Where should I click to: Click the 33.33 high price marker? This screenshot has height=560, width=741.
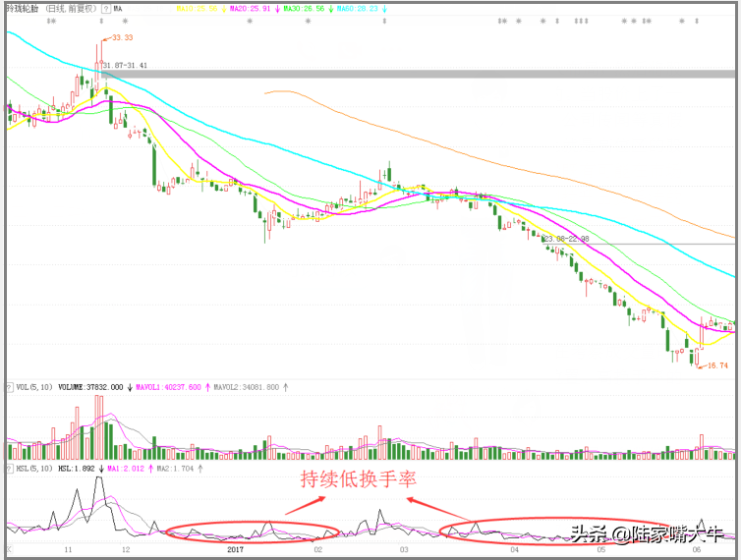point(122,38)
